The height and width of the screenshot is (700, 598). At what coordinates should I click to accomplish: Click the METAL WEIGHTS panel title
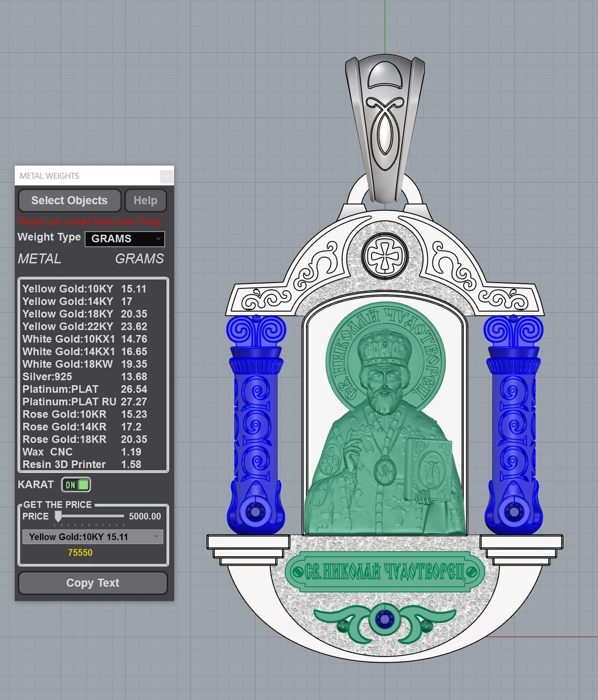click(50, 176)
